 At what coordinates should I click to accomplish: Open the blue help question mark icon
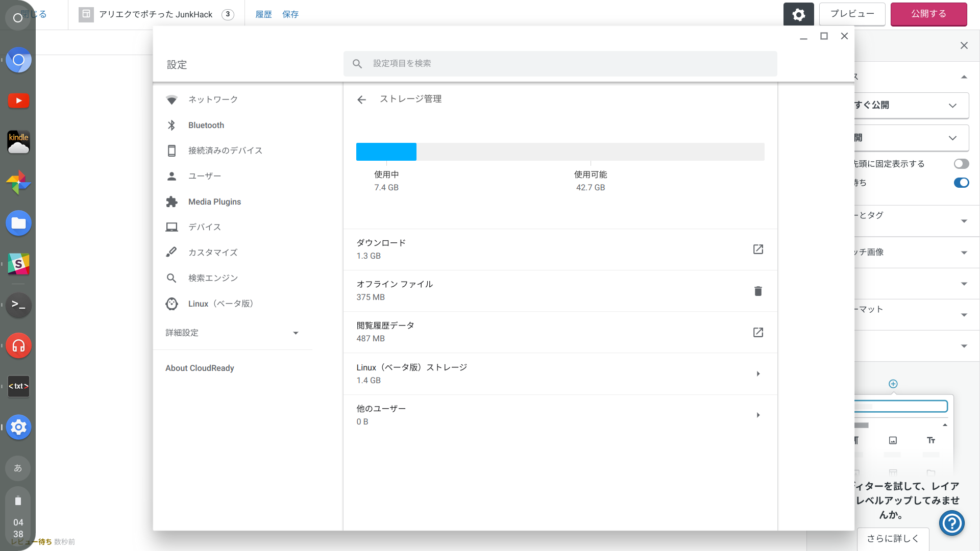coord(951,523)
